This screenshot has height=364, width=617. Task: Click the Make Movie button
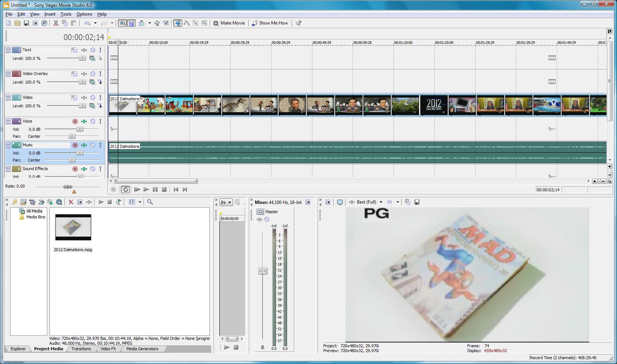click(x=229, y=23)
